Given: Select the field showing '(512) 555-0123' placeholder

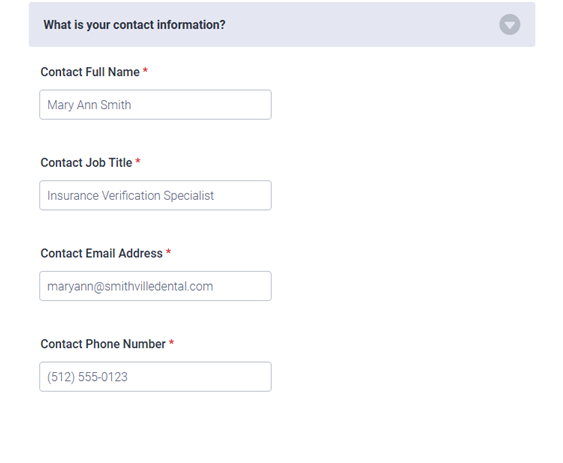Looking at the screenshot, I should [155, 377].
